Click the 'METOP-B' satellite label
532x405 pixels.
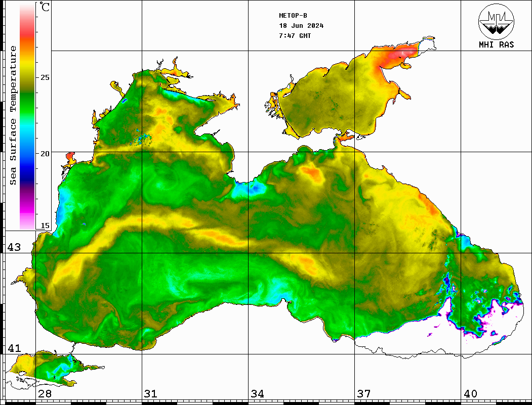(293, 16)
